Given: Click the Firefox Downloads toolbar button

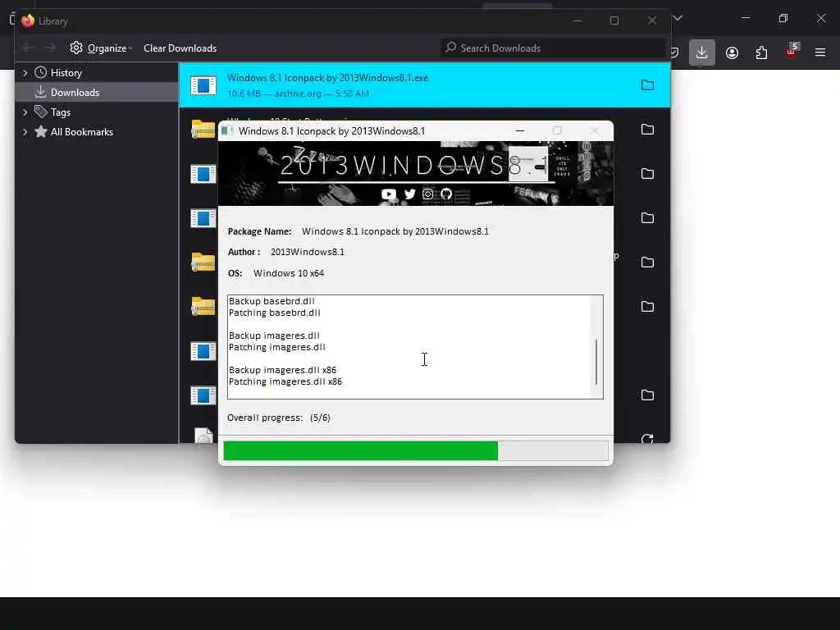Looking at the screenshot, I should click(x=702, y=52).
